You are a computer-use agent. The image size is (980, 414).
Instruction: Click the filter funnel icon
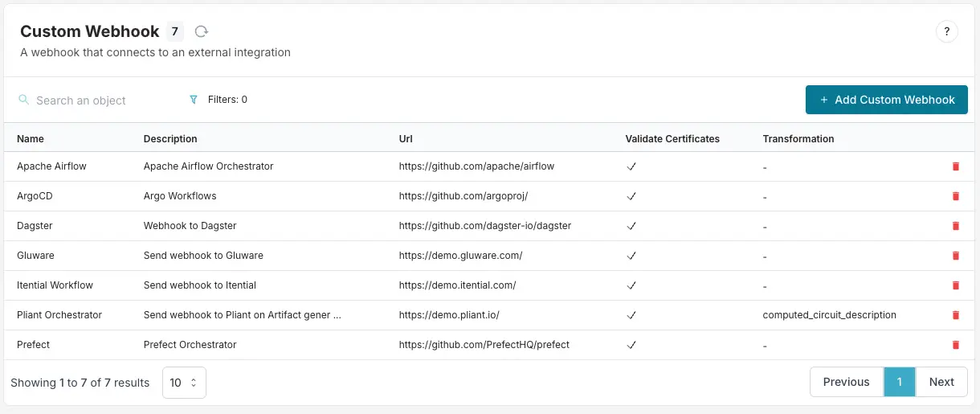click(x=193, y=100)
